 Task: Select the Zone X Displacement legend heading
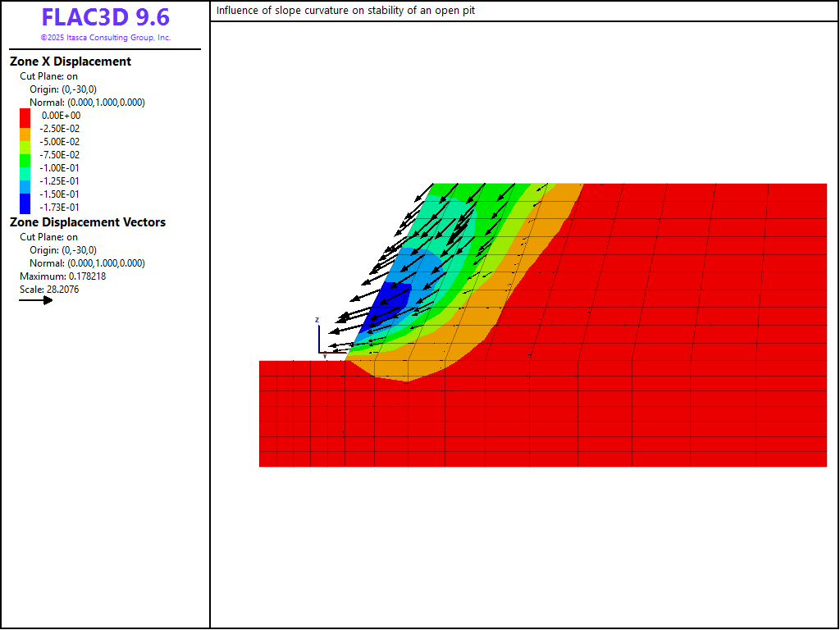coord(71,62)
